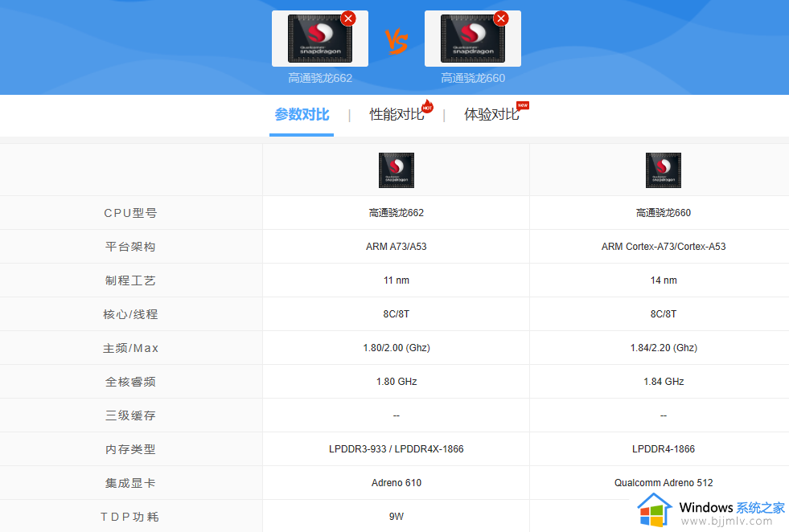The width and height of the screenshot is (789, 532).
Task: Select the Adreno 610 cell
Action: tap(397, 483)
